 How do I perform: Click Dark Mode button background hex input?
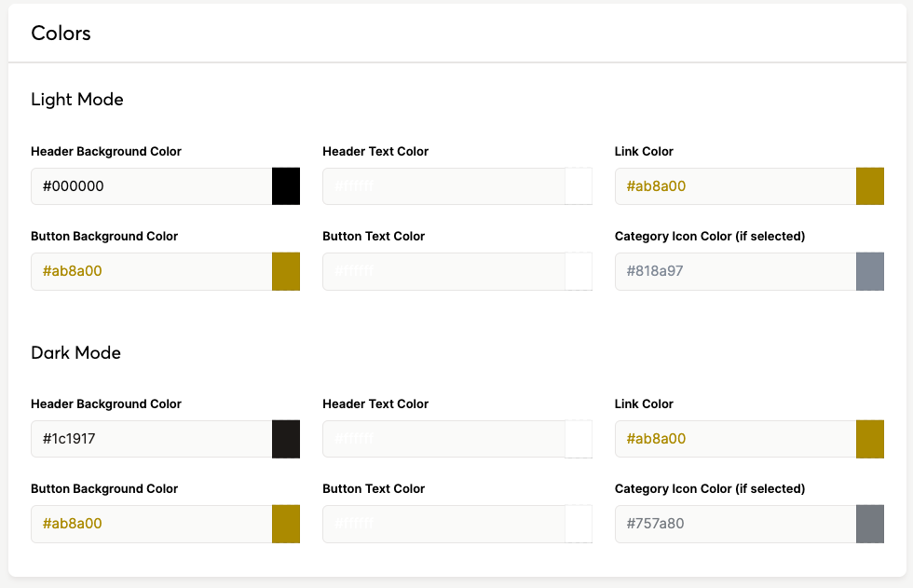pyautogui.click(x=151, y=524)
